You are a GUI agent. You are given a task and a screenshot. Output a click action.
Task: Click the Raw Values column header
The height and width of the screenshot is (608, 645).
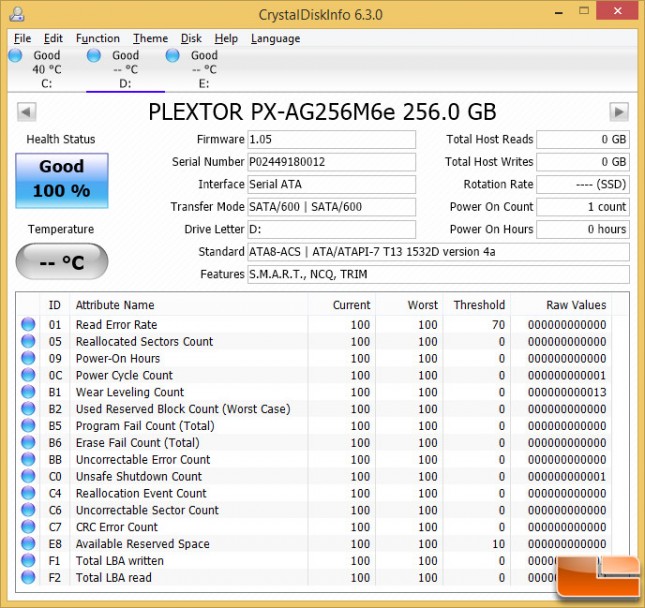561,305
